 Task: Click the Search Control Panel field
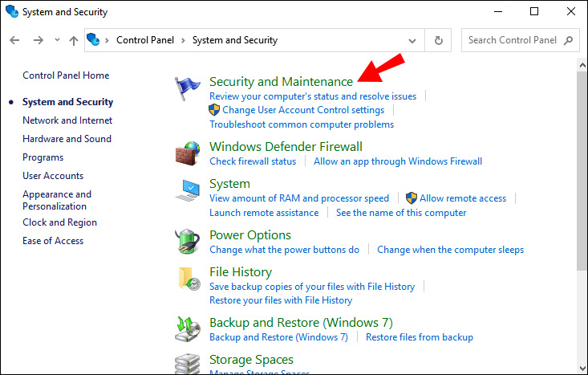(512, 40)
